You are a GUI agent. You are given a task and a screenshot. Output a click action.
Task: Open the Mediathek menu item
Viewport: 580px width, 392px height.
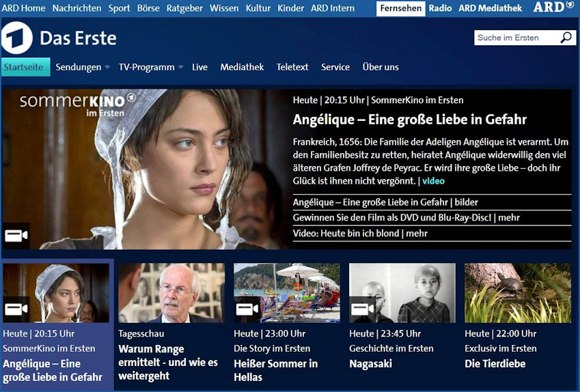(x=242, y=67)
